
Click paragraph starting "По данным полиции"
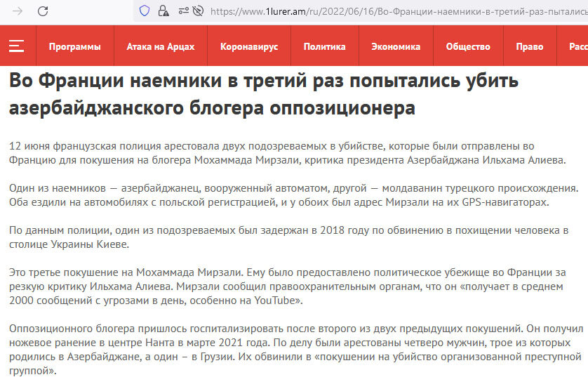click(x=289, y=237)
